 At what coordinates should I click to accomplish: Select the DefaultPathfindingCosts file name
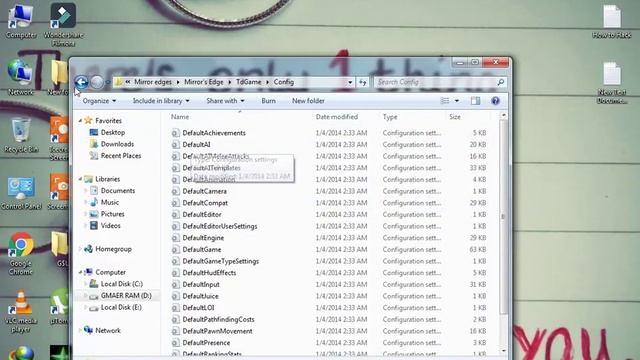(218, 319)
